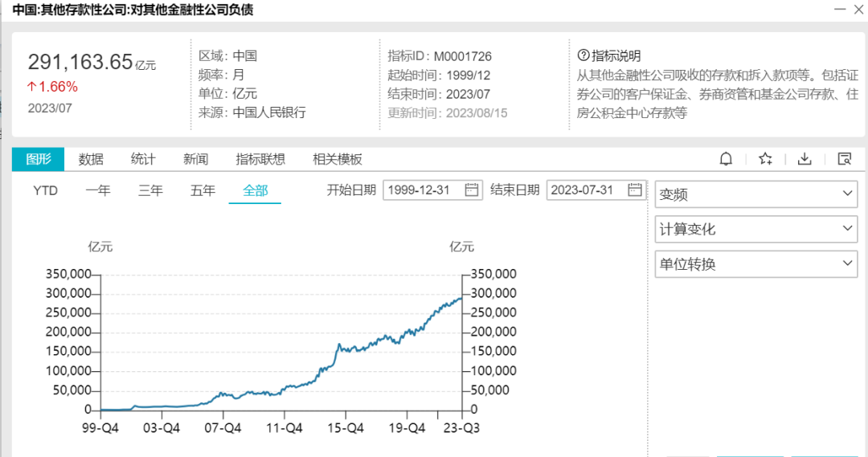Add indicator to favorites star icon
This screenshot has height=457, width=868.
coord(766,159)
